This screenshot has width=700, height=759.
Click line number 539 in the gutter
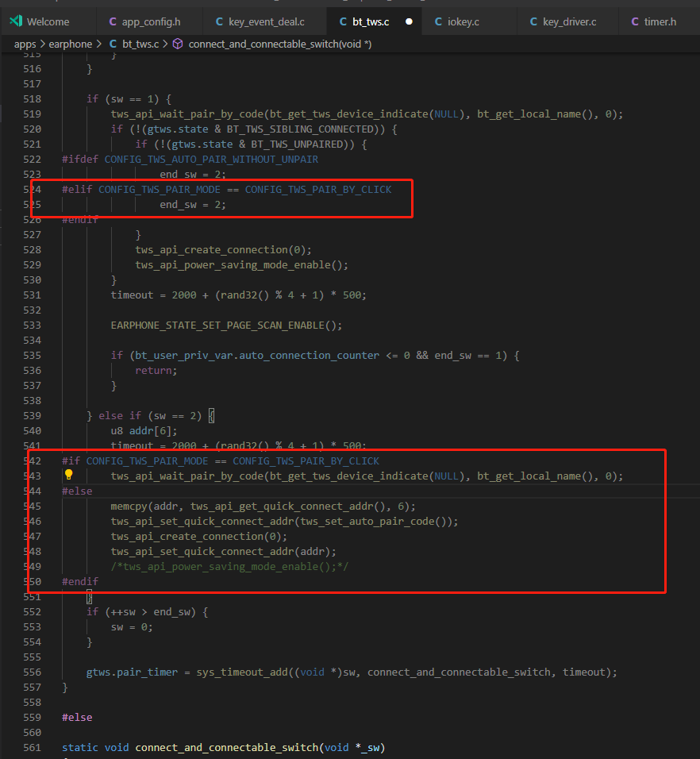[x=32, y=416]
